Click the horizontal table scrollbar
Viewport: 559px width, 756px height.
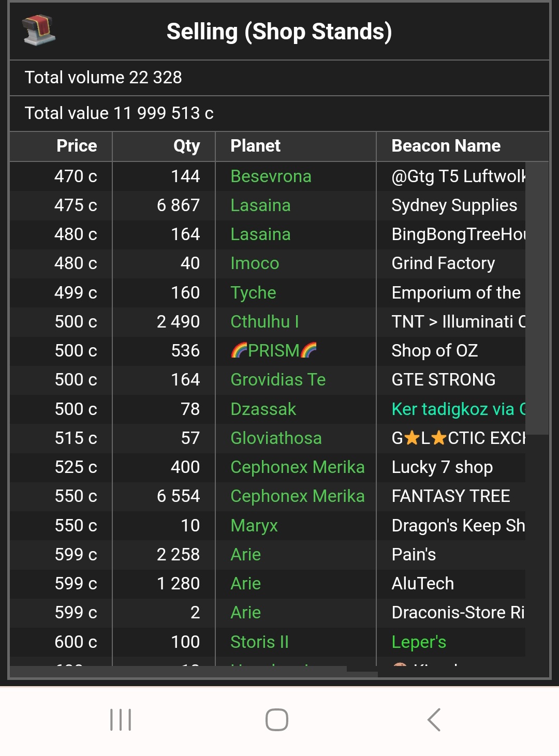[x=178, y=671]
